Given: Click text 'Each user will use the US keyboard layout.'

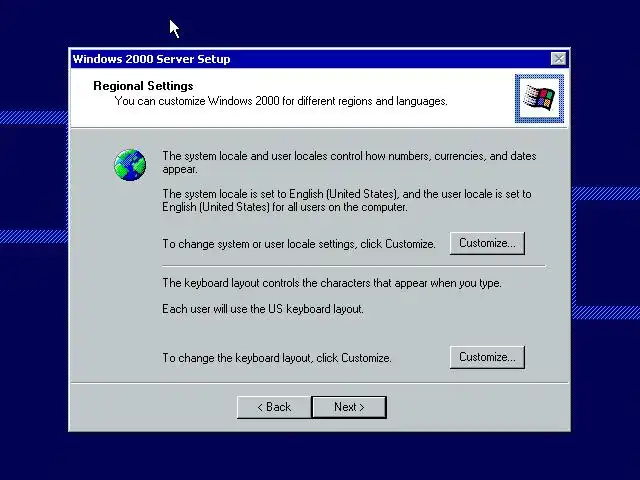Looking at the screenshot, I should (263, 309).
